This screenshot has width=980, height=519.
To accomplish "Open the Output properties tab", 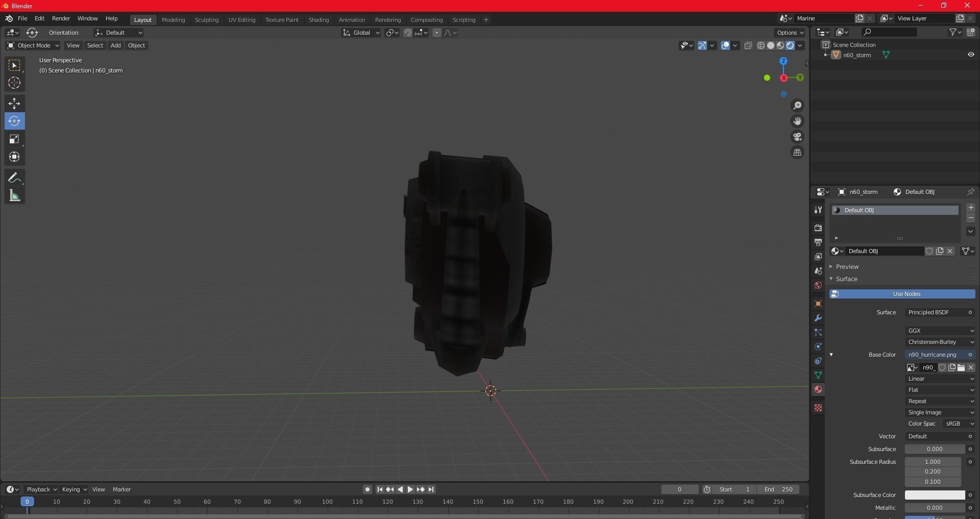I will pos(818,242).
